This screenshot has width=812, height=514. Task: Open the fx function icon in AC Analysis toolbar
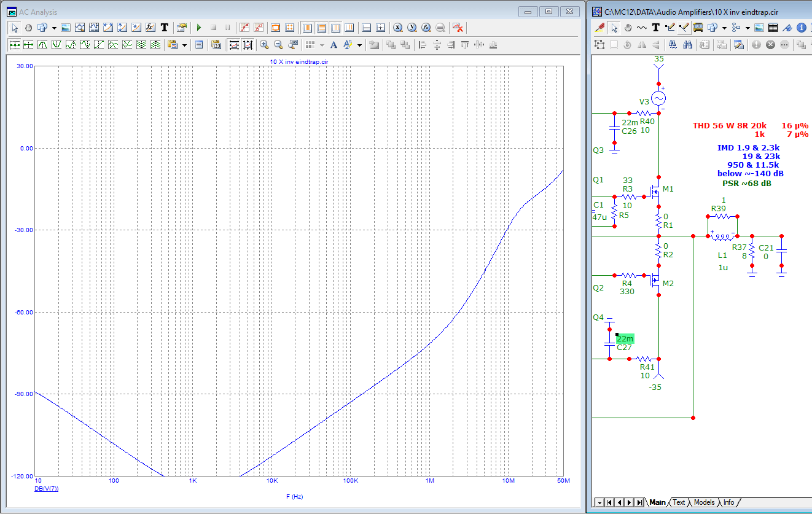(150, 28)
